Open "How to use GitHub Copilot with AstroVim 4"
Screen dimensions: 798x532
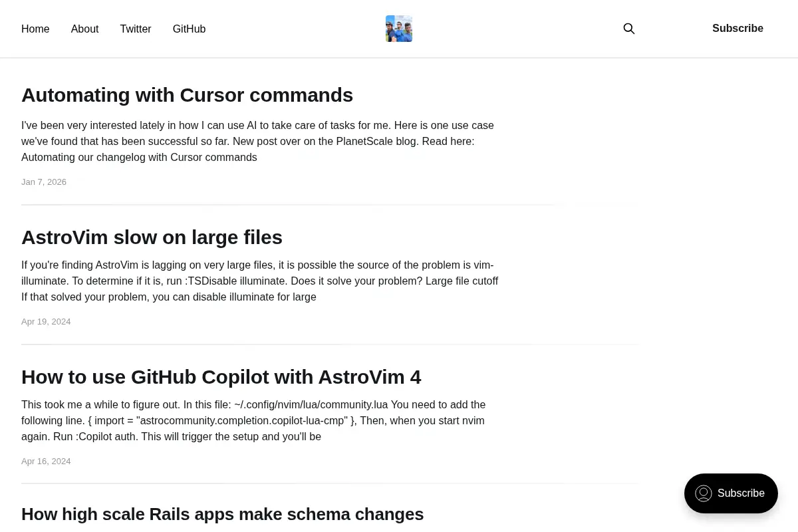221,377
